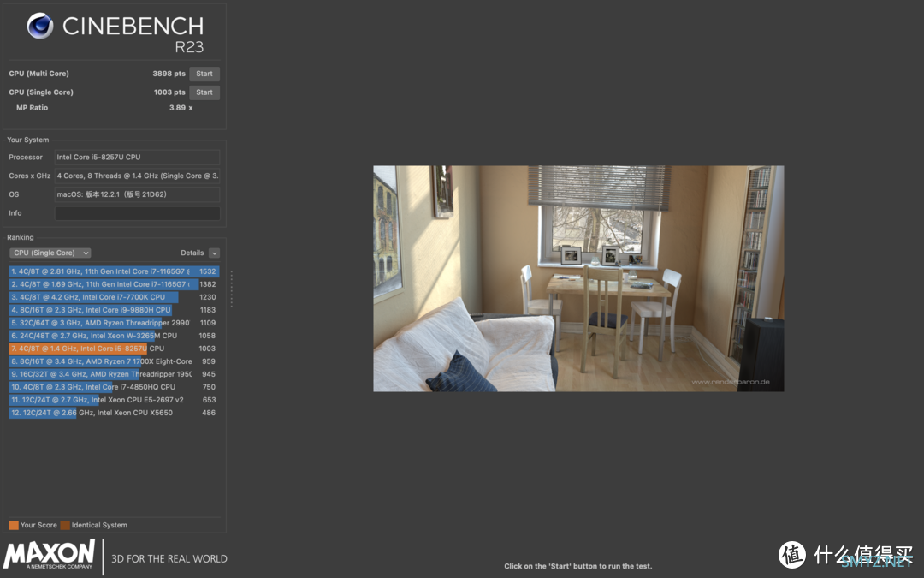
Task: Select ranking row Xeon CPU E5-2697 v2
Action: [x=114, y=400]
